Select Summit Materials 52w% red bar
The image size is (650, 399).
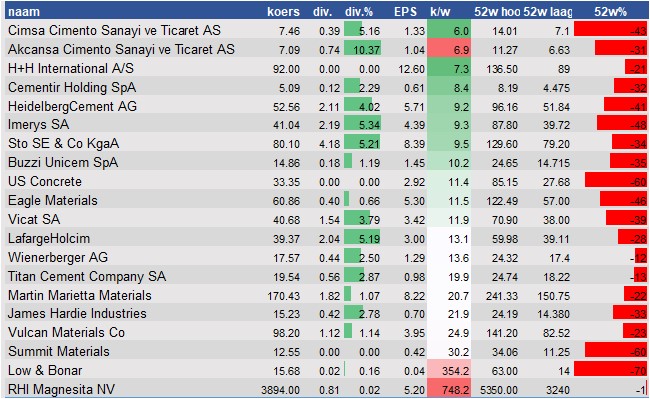[616, 350]
